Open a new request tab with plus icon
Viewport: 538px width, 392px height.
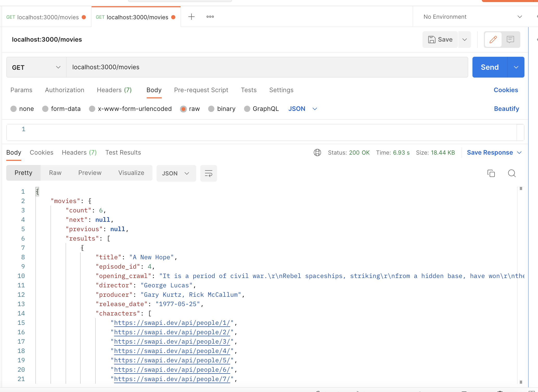point(191,17)
